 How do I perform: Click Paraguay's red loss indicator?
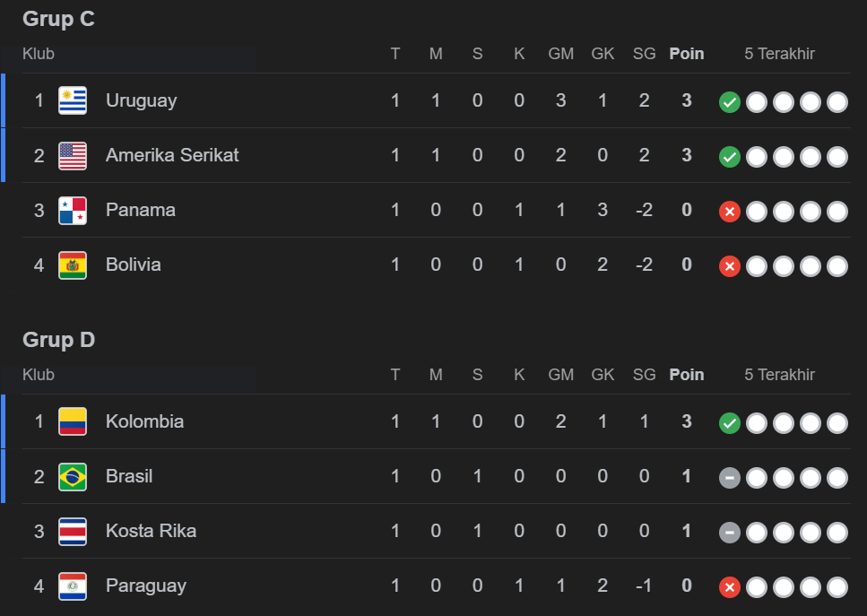[x=730, y=587]
